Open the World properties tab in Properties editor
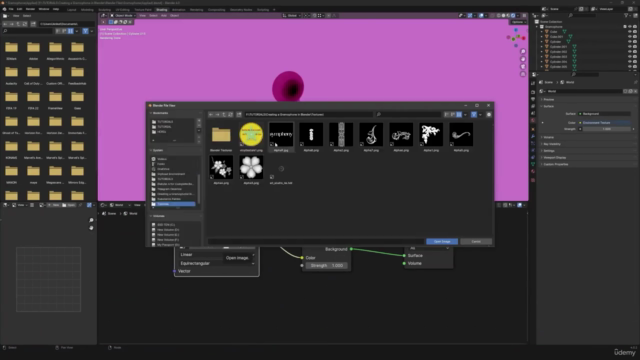 [x=533, y=120]
